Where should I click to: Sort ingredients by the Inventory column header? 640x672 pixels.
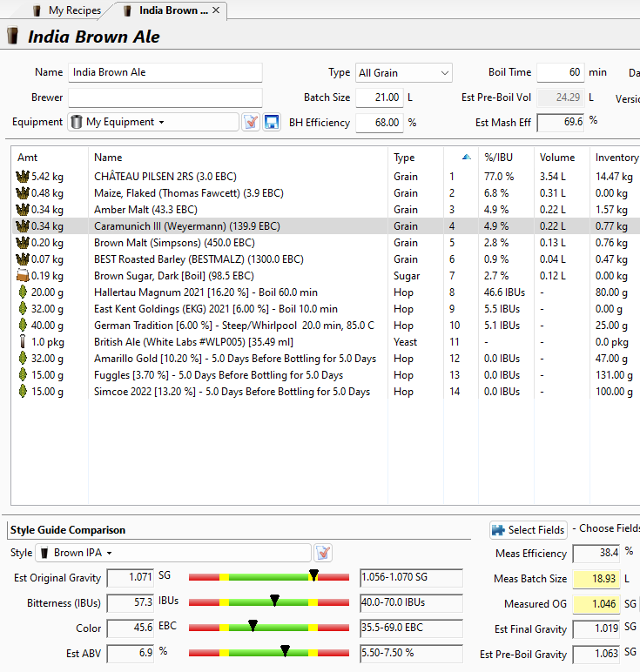pyautogui.click(x=616, y=158)
